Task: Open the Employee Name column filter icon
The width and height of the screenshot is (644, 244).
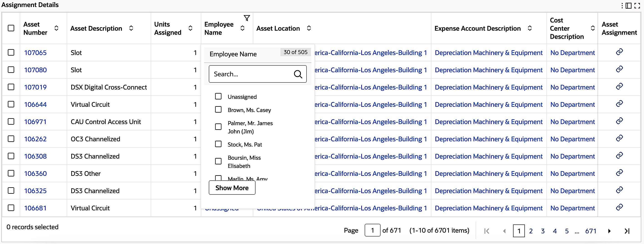Action: (247, 18)
